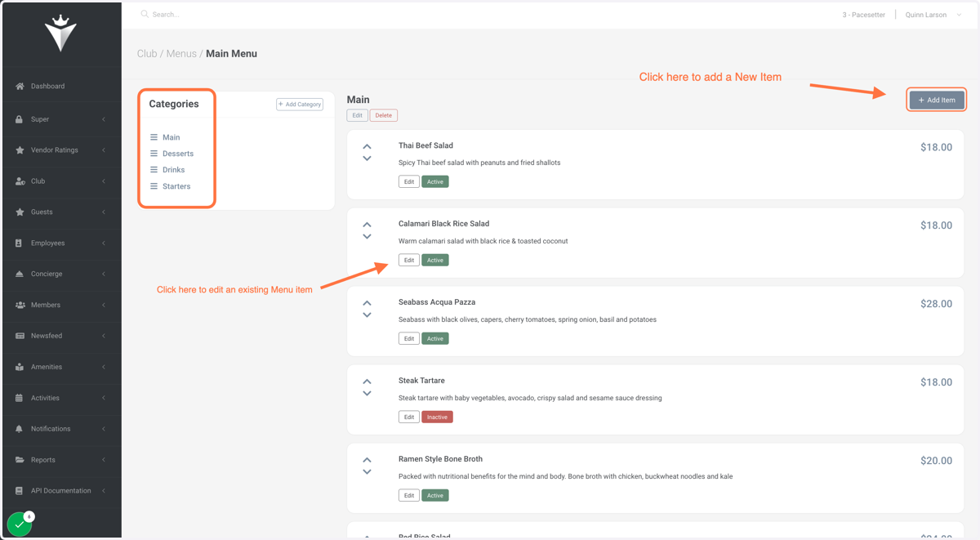
Task: Expand the Vendor Ratings submenu
Action: pyautogui.click(x=104, y=150)
